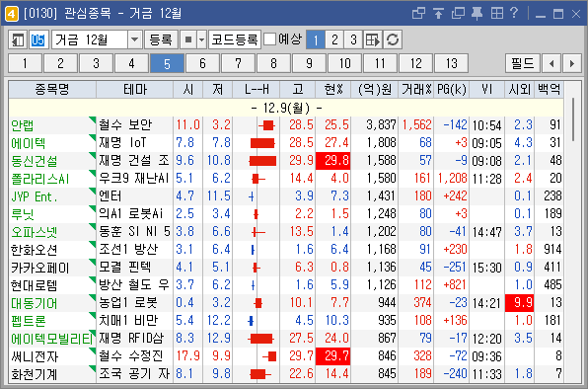
Task: Select the 안랩 stock row
Action: tap(286, 125)
